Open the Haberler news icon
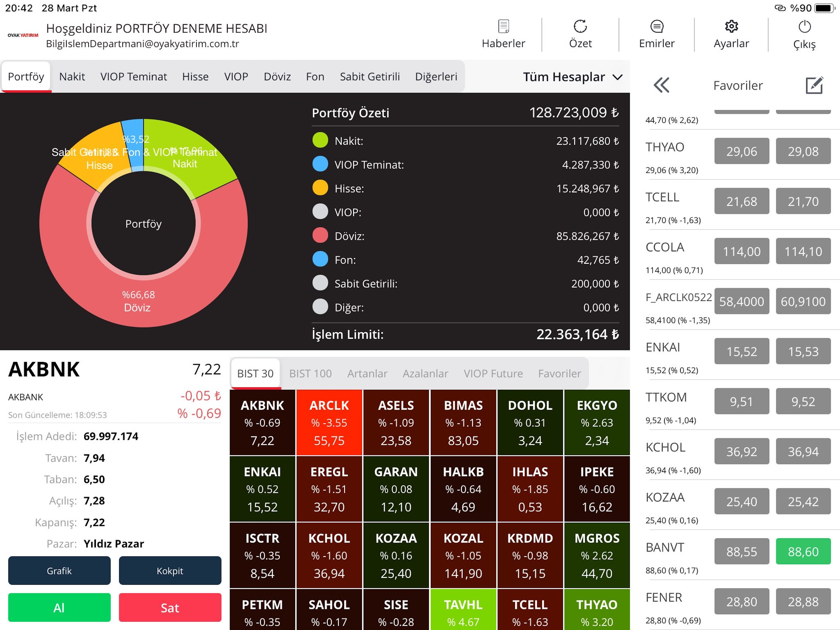Screen dimensions: 840x630 click(x=503, y=26)
